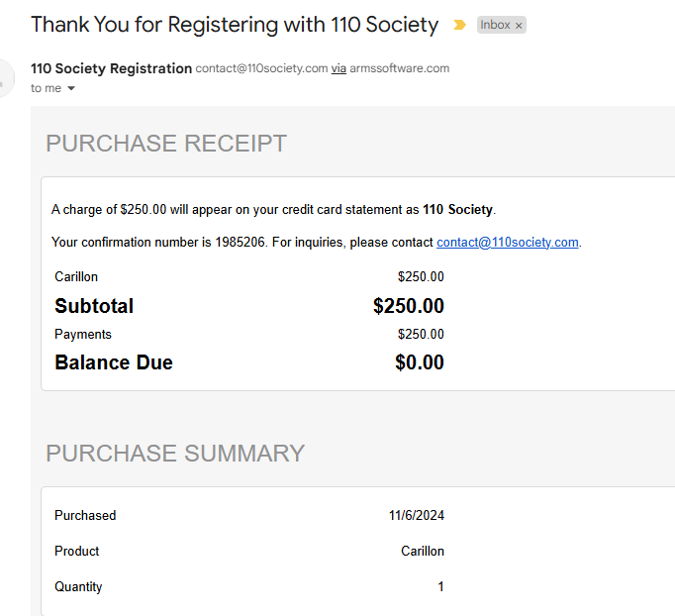
Task: Open the contact@110society.com link in receipt body
Action: 508,242
